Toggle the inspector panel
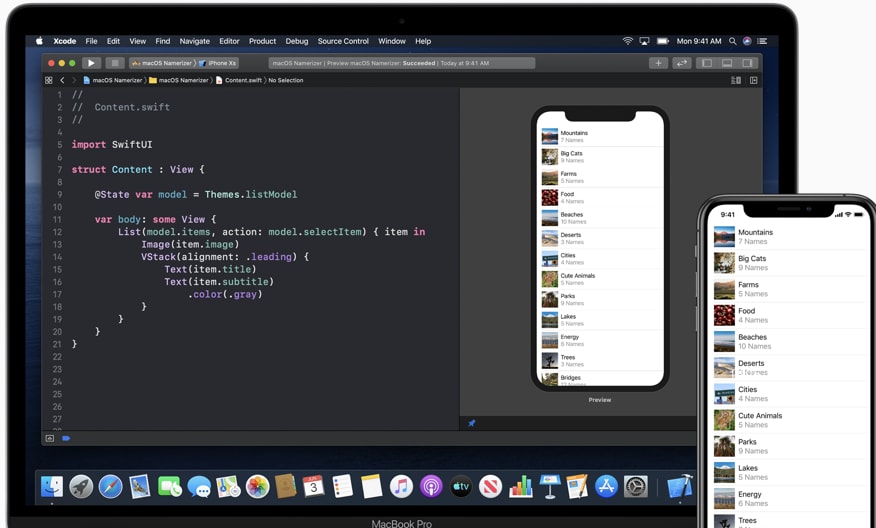876x528 pixels. [x=747, y=63]
